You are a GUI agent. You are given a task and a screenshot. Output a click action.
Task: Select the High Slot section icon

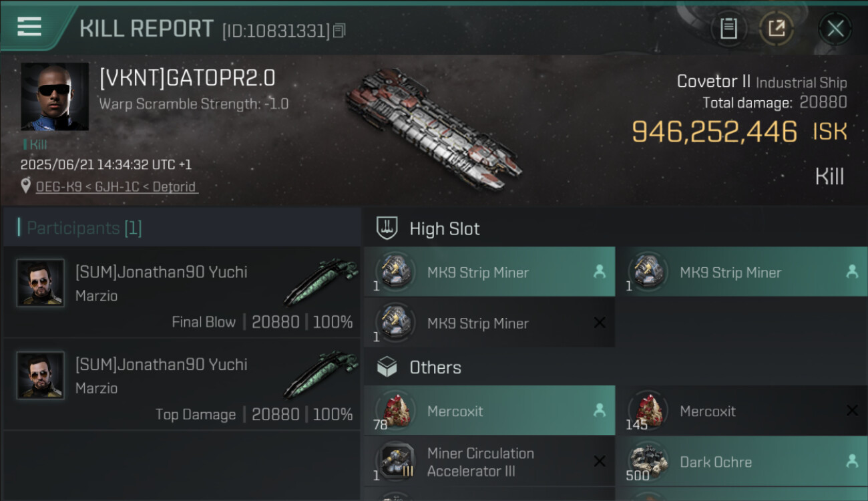(387, 228)
